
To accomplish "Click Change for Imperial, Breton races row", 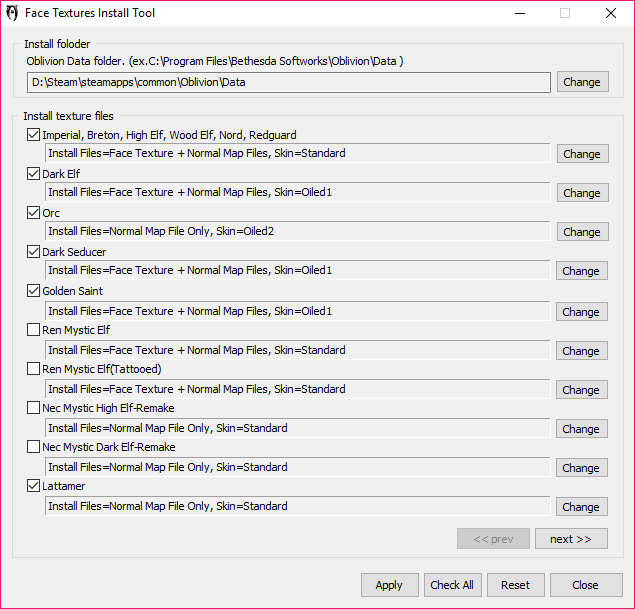I will coord(581,154).
